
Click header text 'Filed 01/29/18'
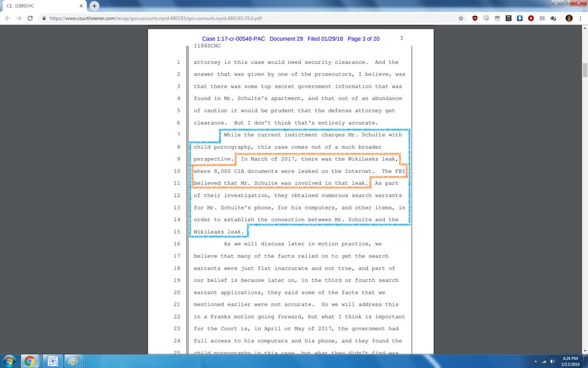(325, 39)
